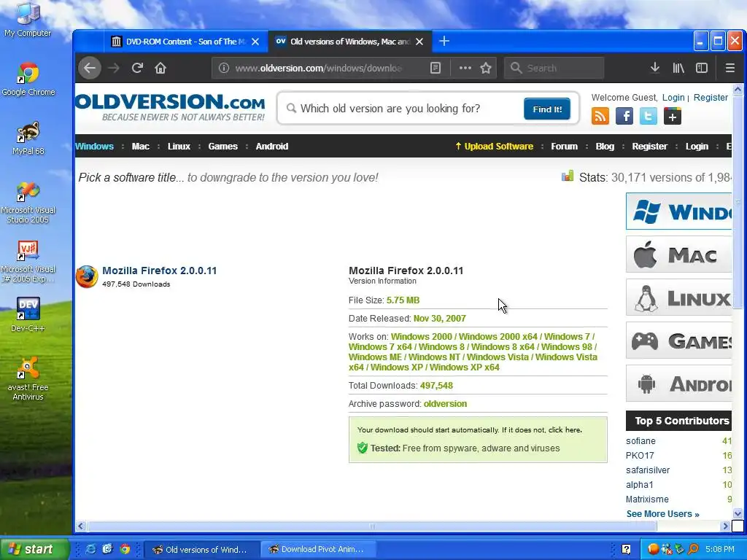
Task: Launch Internet Explorer from quick launch
Action: point(90,549)
